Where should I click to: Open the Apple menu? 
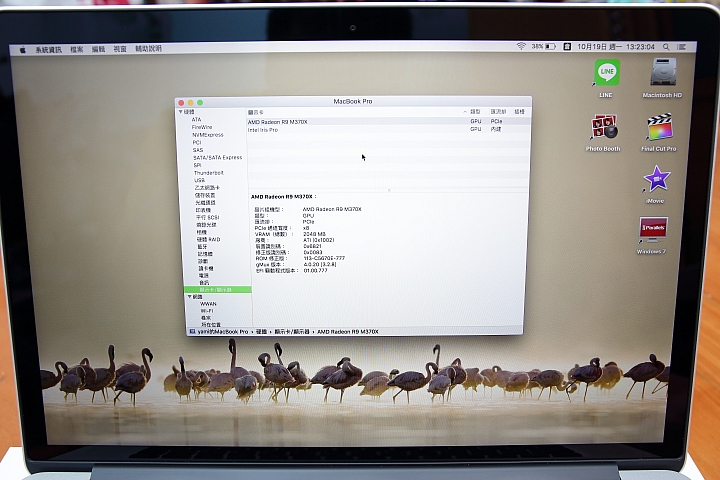[x=23, y=50]
